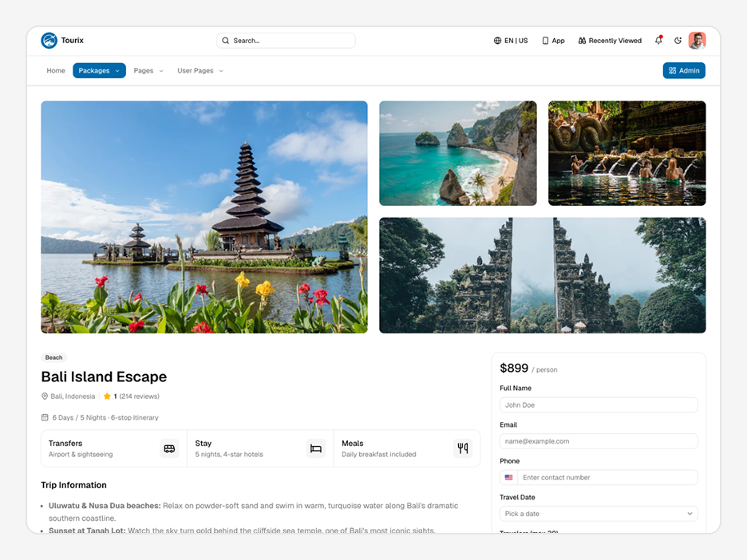Open the holy spring bathing photo
Viewport: 747px width, 560px height.
pyautogui.click(x=627, y=153)
